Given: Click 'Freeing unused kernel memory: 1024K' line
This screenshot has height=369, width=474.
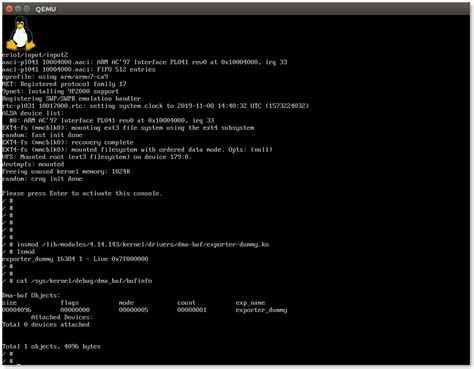Looking at the screenshot, I should (66, 172).
